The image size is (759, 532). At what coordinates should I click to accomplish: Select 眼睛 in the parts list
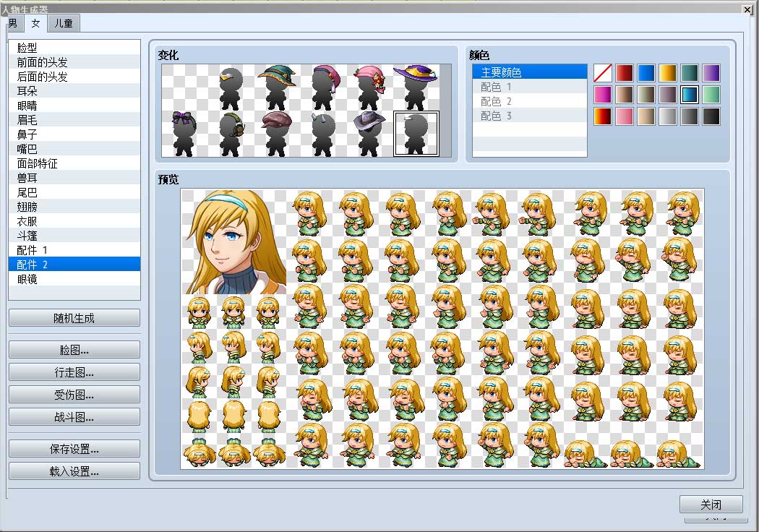click(74, 106)
